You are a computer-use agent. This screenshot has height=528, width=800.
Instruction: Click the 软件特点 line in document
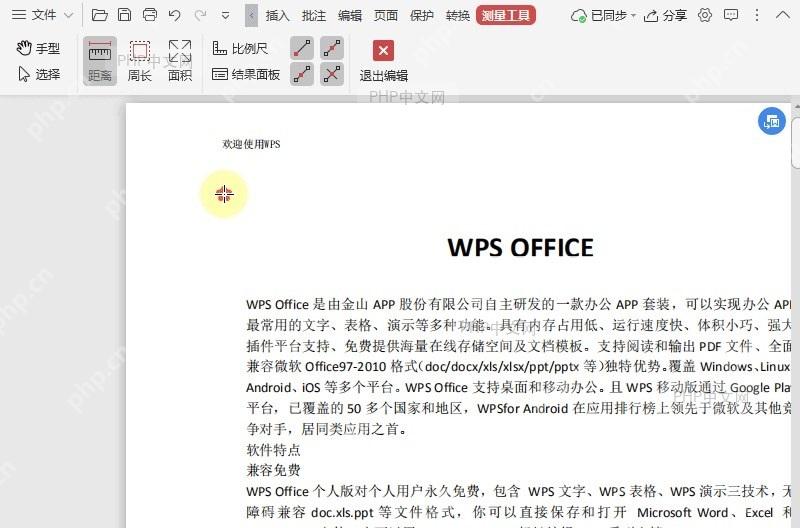pos(273,450)
